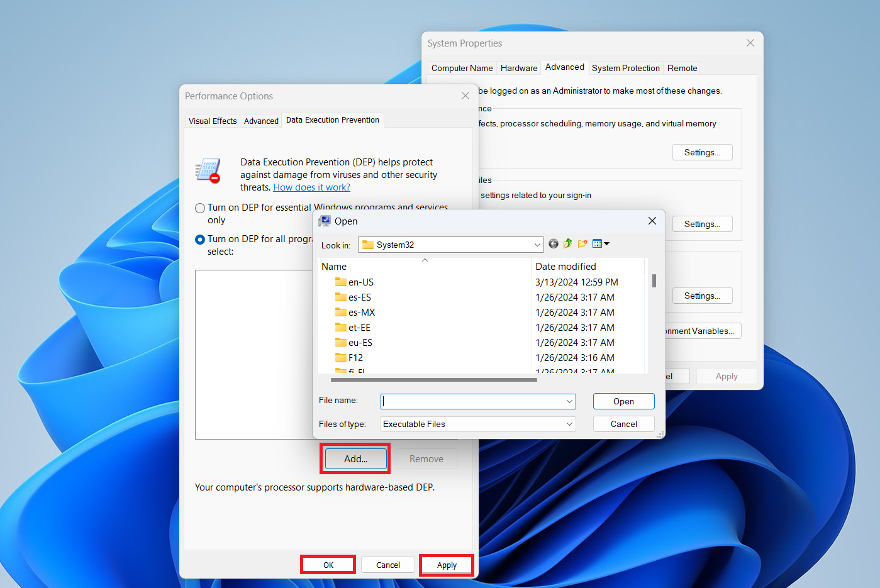Switch to the Visual Effects tab

[212, 121]
